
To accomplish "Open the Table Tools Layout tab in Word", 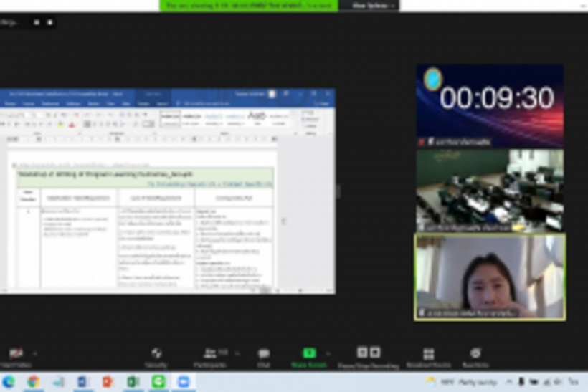I will [162, 103].
